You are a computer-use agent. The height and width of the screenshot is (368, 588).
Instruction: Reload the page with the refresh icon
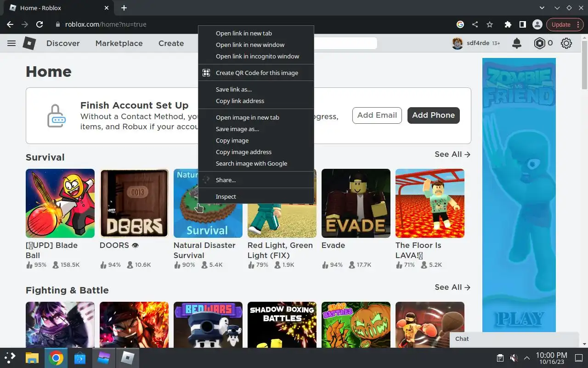(x=40, y=24)
